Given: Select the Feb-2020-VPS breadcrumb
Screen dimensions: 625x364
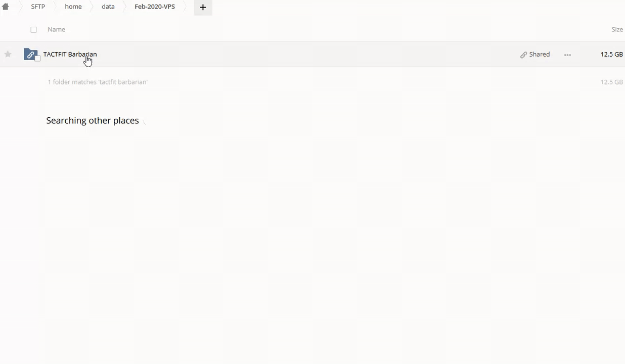Looking at the screenshot, I should click(155, 7).
